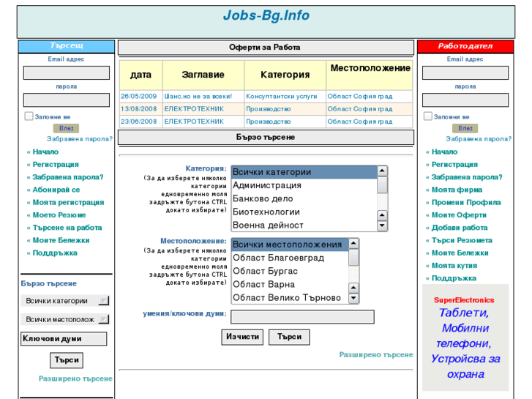Screen dimensions: 532x399
Task: Click the 'Търси' button in main form
Action: tap(289, 337)
